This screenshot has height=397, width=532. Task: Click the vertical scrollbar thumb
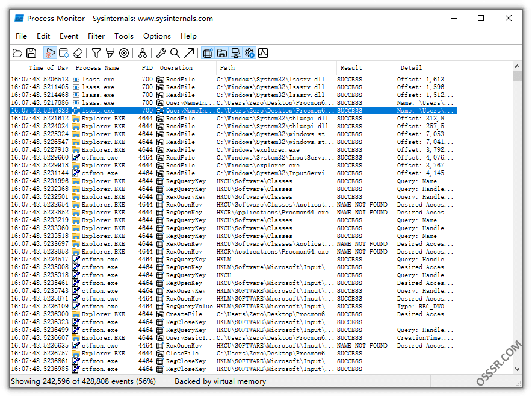pos(517,76)
